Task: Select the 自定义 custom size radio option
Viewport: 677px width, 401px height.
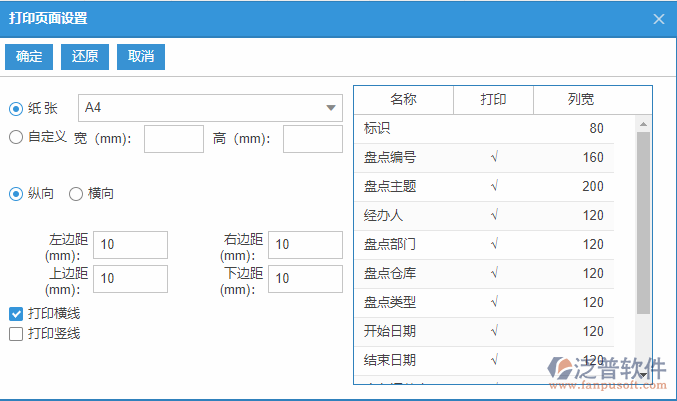Action: coord(16,137)
